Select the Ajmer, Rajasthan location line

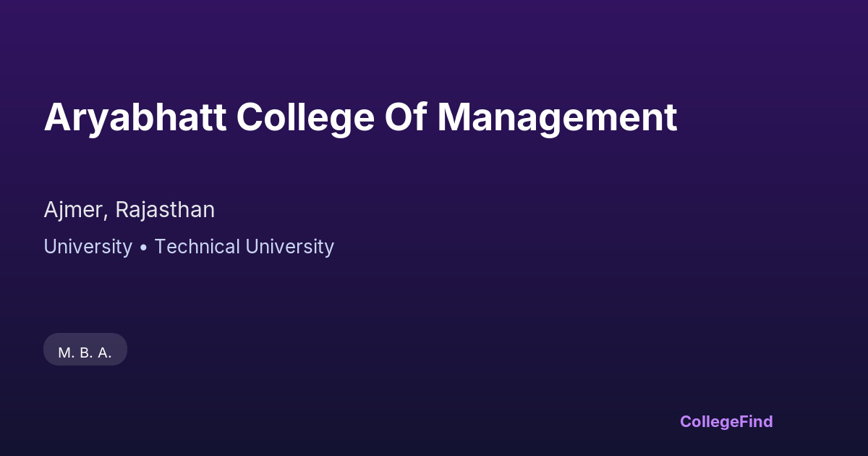[x=129, y=210]
